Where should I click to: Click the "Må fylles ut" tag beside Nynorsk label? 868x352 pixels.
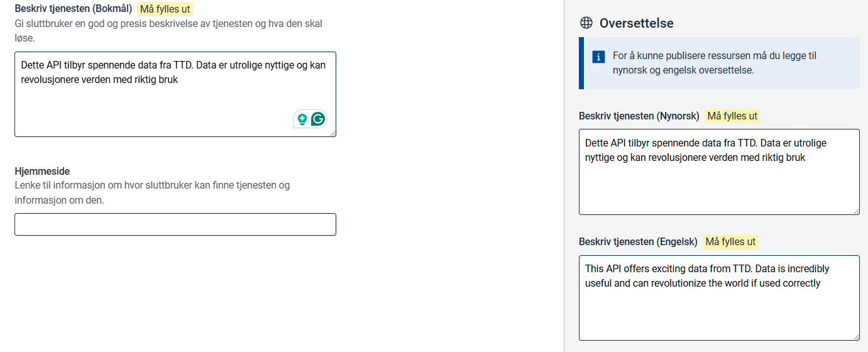pos(732,116)
